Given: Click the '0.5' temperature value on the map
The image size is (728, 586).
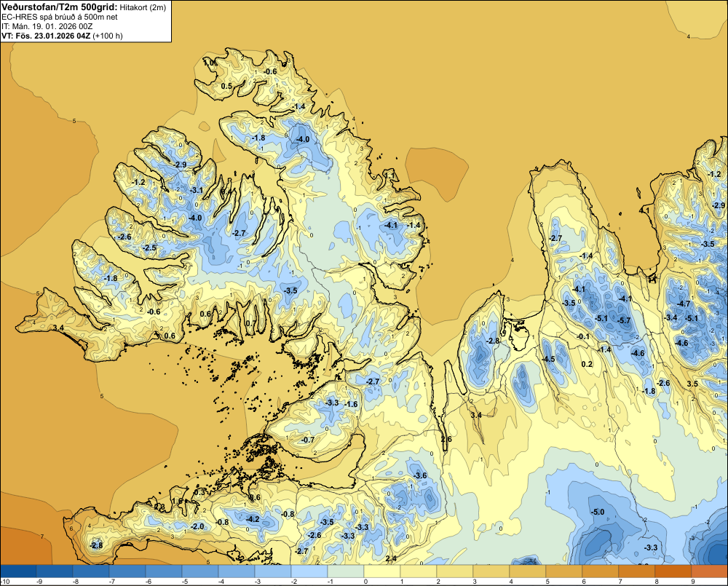Looking at the screenshot, I should tap(226, 87).
